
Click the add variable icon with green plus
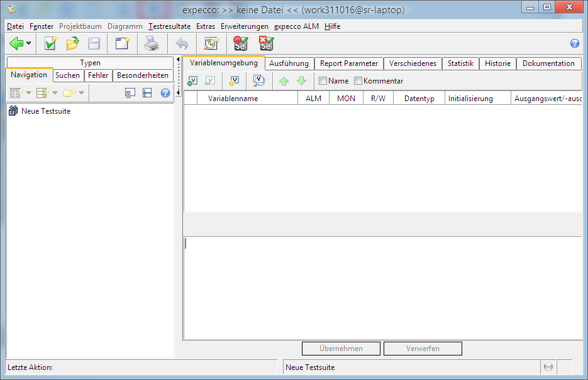coord(193,81)
